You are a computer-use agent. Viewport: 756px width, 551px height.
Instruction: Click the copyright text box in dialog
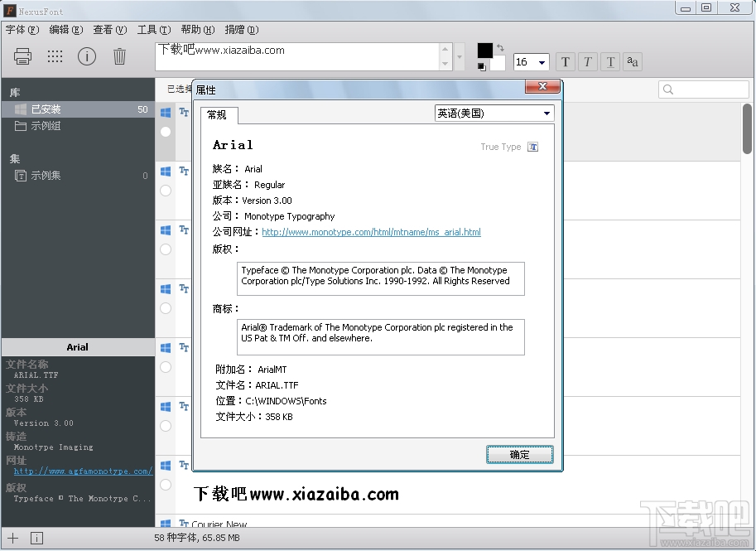tap(380, 278)
